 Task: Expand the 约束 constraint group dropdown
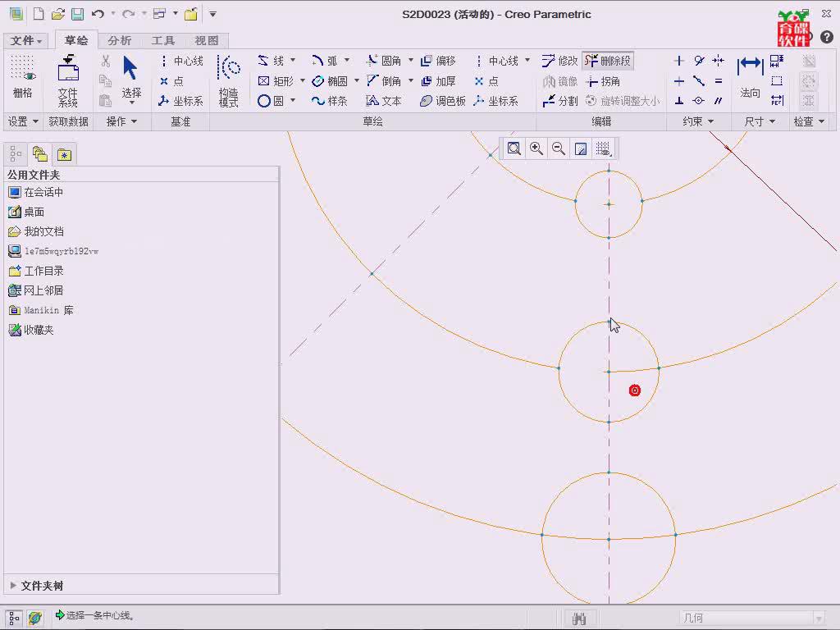pos(699,121)
